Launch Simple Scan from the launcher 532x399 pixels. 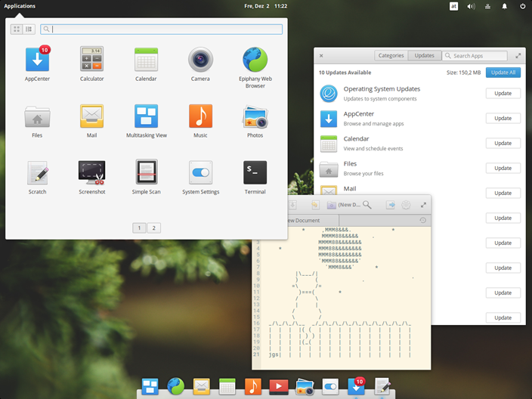[x=147, y=172]
